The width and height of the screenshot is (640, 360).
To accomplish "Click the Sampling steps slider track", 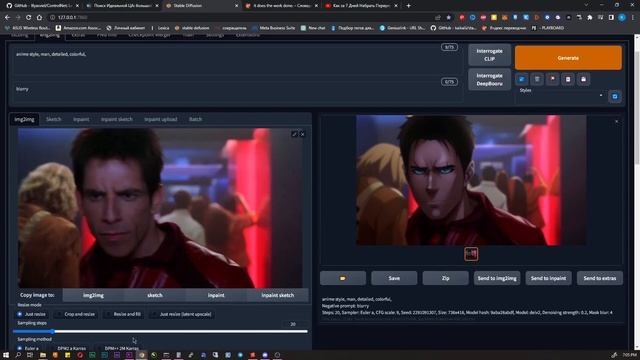I will (x=160, y=332).
